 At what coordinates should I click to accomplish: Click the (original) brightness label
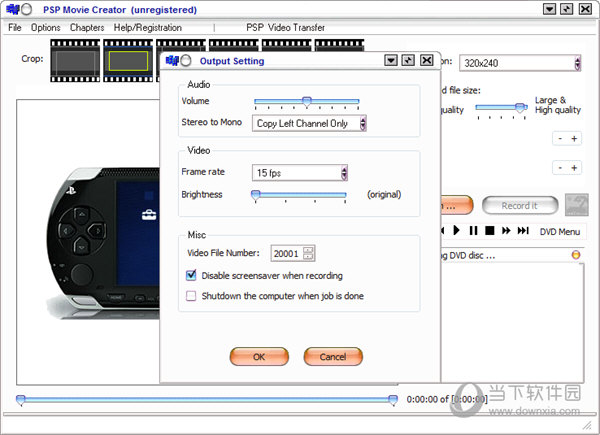coord(384,194)
